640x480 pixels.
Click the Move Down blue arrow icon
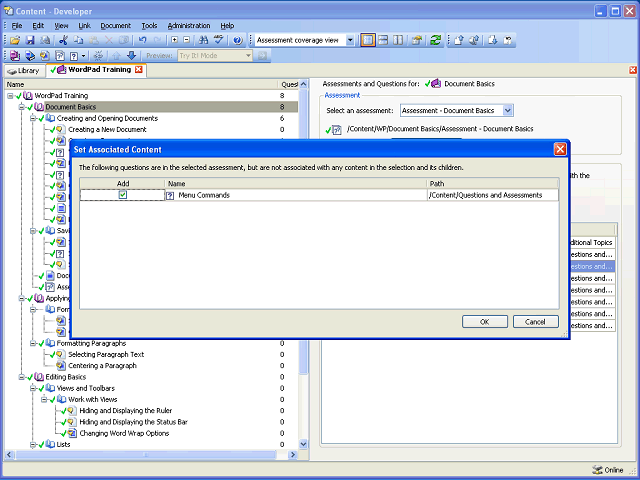(x=131, y=56)
